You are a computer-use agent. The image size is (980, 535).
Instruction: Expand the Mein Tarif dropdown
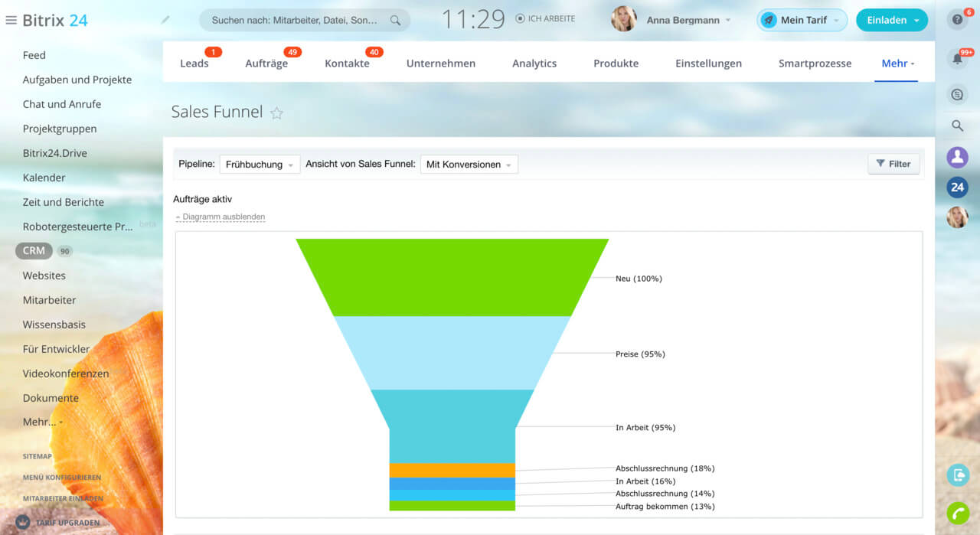tap(802, 21)
